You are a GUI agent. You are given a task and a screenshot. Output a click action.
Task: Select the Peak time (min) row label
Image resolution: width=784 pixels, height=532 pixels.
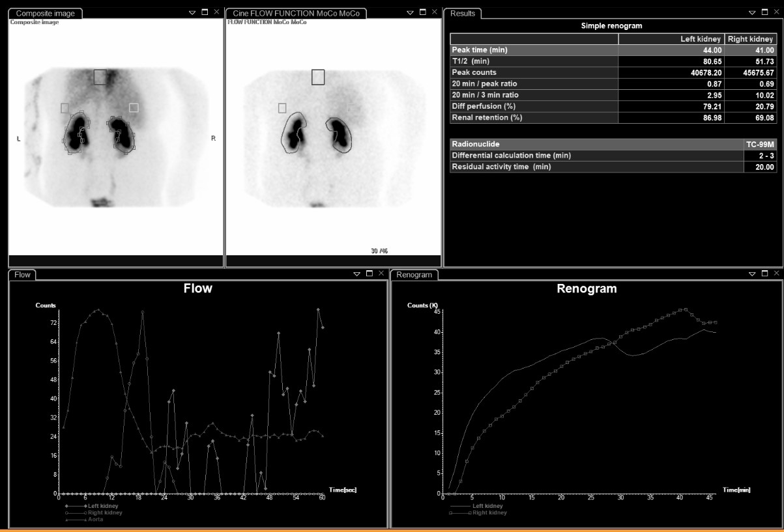tap(480, 50)
